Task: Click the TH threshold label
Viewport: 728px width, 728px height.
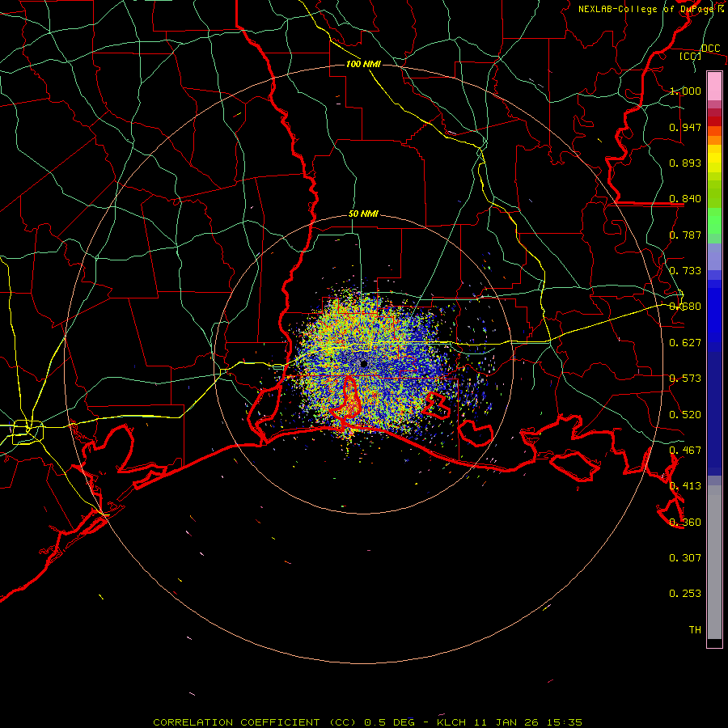Action: [695, 630]
